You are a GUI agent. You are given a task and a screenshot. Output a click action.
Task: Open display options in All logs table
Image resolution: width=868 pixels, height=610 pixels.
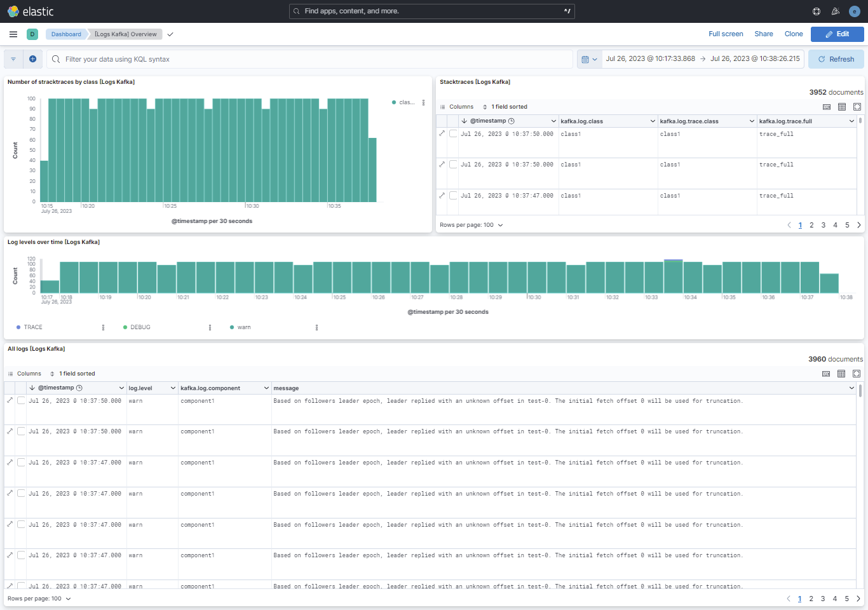[841, 374]
